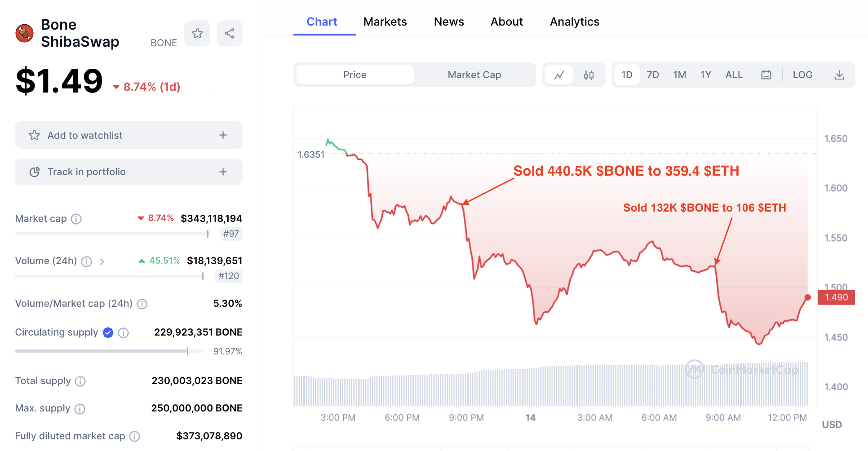
Task: Enable logarithmic scale with LOG
Action: click(x=803, y=75)
